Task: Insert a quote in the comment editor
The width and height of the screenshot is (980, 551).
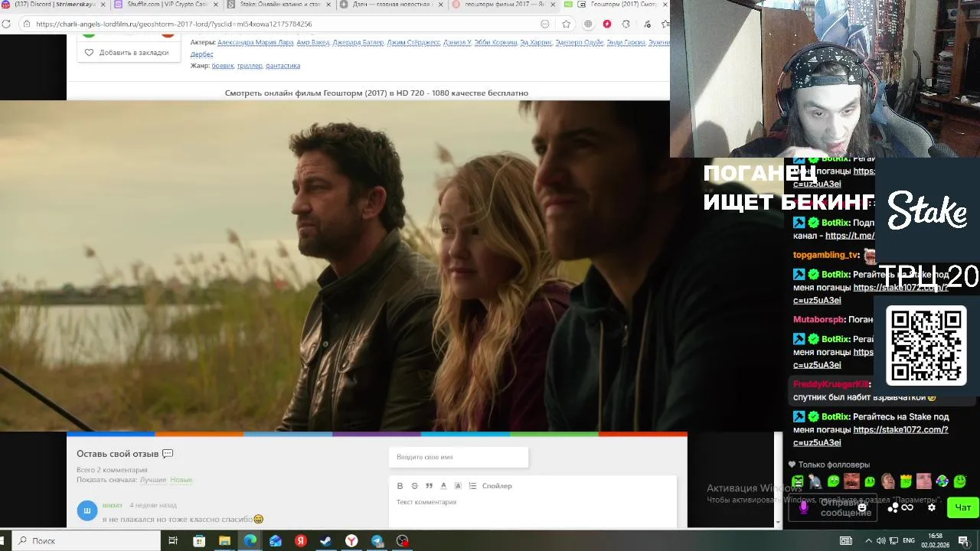Action: pos(429,486)
